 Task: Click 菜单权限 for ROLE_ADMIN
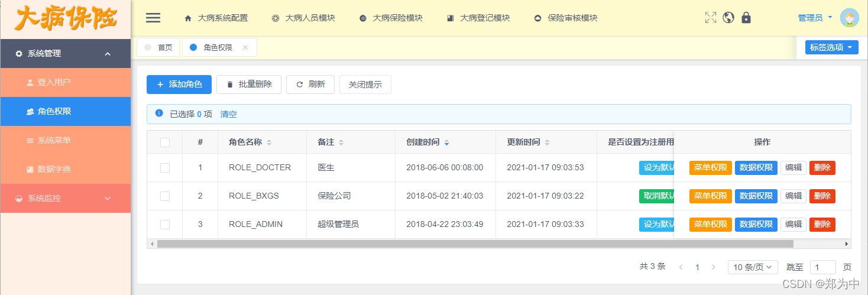(x=711, y=224)
